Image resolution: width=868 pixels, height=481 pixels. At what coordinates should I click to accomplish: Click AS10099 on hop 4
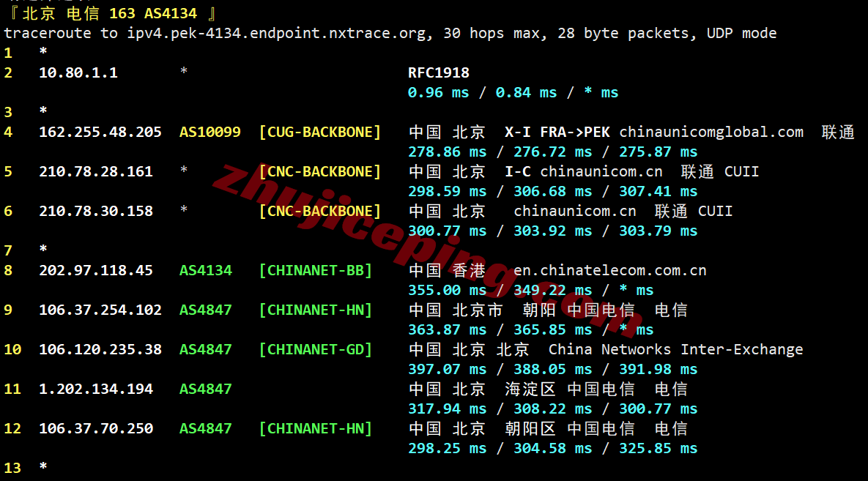coord(209,133)
